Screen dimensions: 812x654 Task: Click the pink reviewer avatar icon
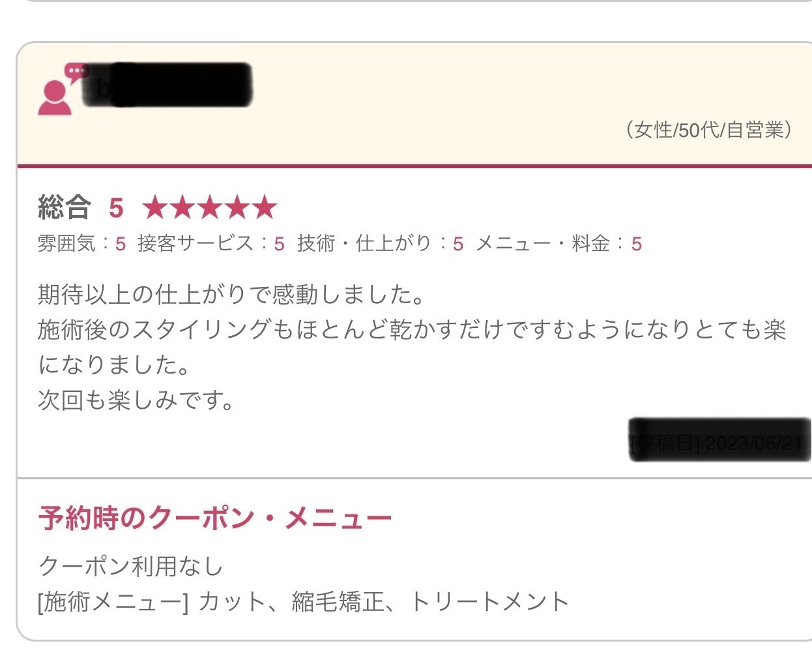(x=55, y=98)
